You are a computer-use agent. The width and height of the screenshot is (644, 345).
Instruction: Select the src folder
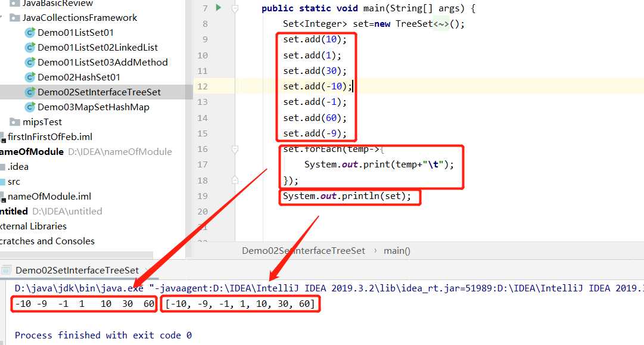(x=14, y=182)
